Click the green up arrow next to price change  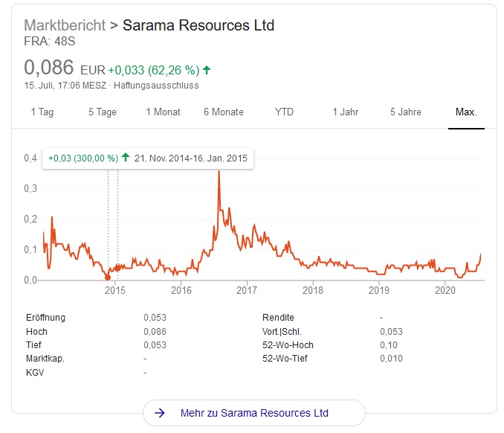207,70
